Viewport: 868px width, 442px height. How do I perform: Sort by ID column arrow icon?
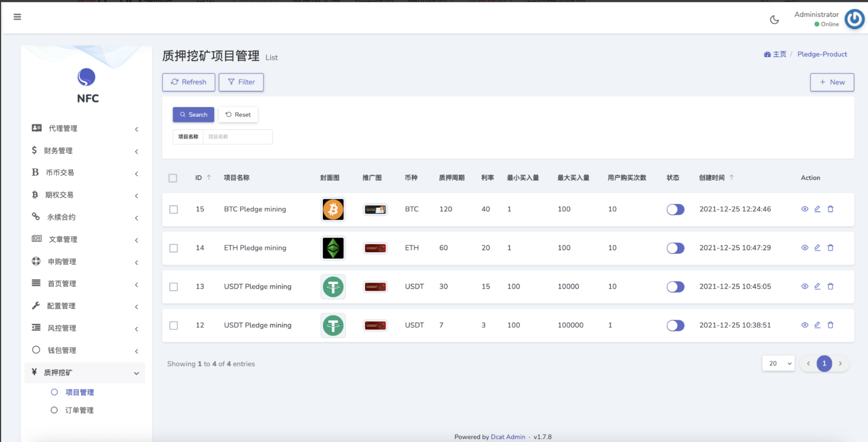[x=209, y=177]
